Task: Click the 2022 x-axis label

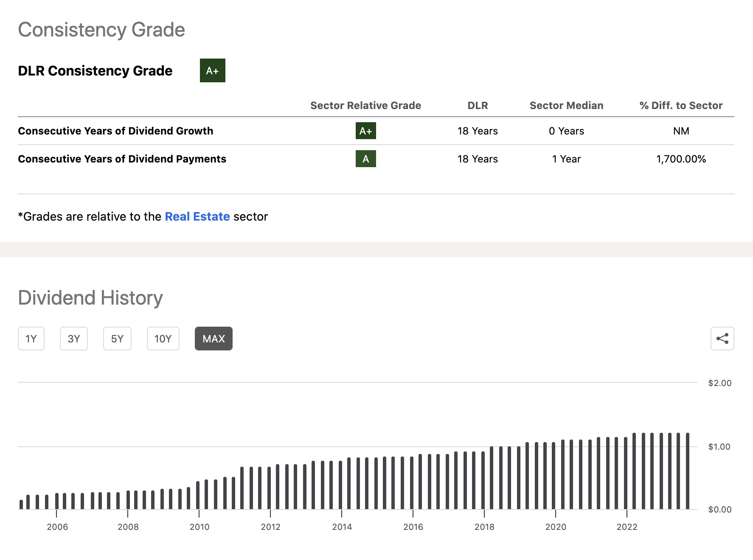Action: coord(627,526)
